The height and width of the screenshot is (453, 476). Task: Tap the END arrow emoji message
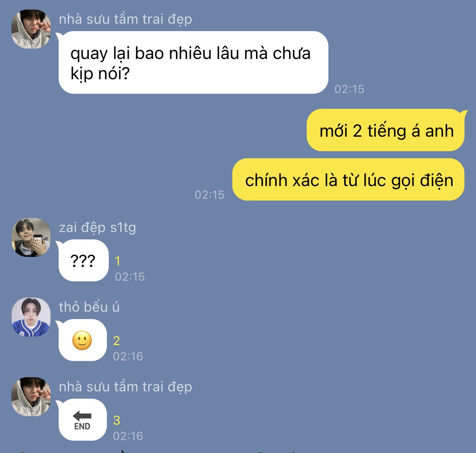[x=82, y=420]
